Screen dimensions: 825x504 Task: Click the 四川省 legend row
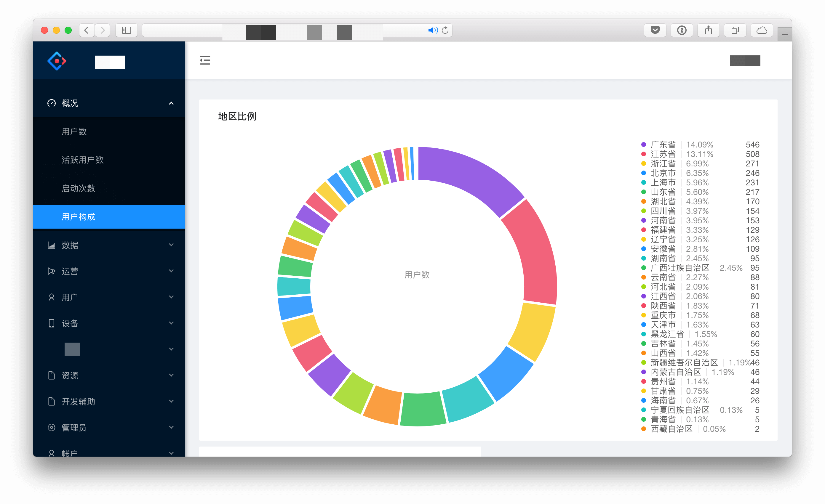(700, 211)
